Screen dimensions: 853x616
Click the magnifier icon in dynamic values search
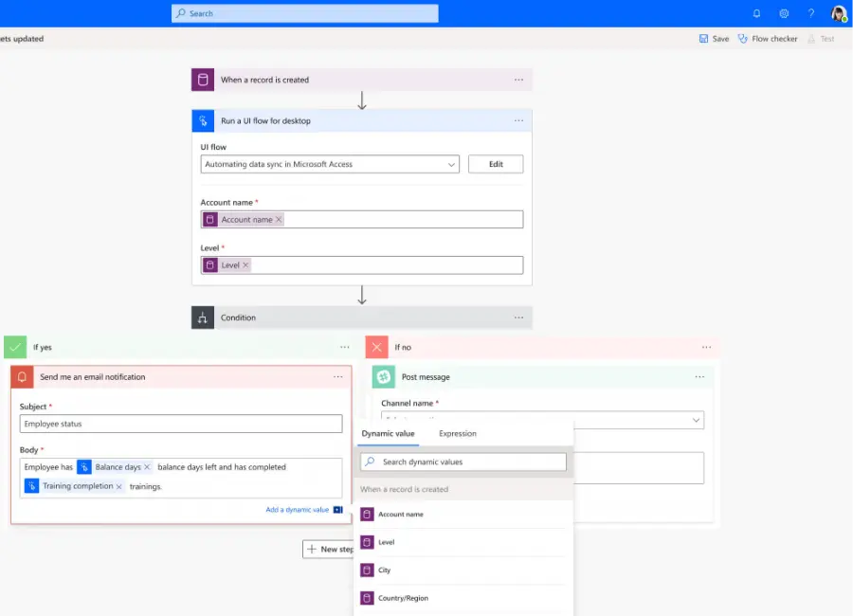point(370,462)
